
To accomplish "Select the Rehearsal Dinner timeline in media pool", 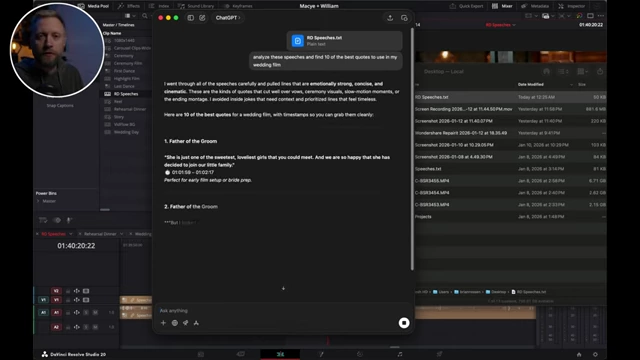I will [130, 109].
